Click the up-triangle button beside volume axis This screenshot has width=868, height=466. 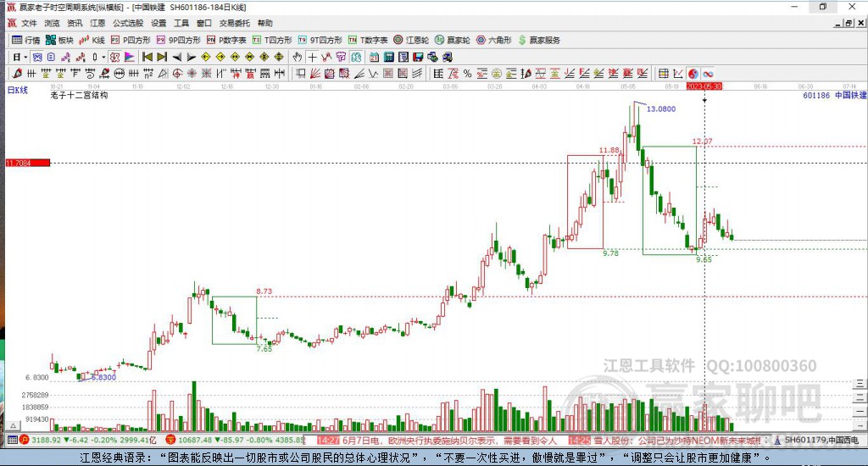[13, 425]
